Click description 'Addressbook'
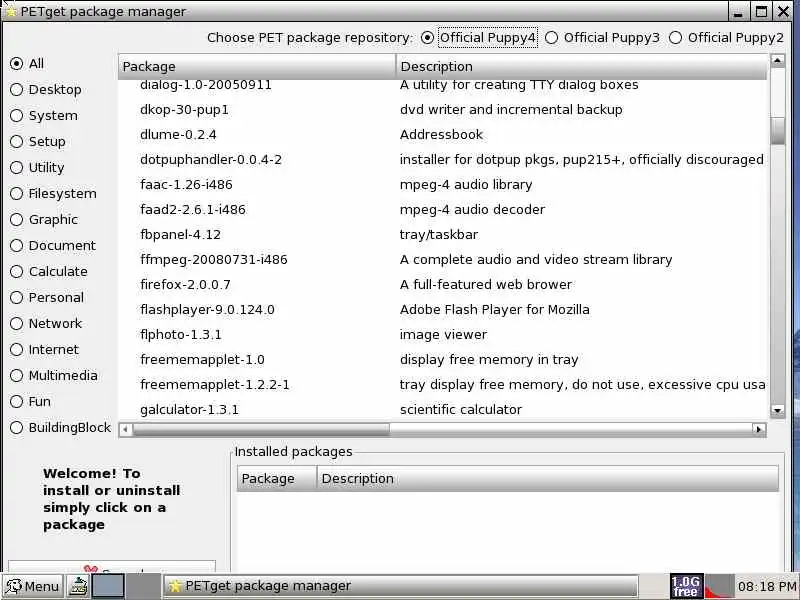The image size is (800, 600). point(441,135)
